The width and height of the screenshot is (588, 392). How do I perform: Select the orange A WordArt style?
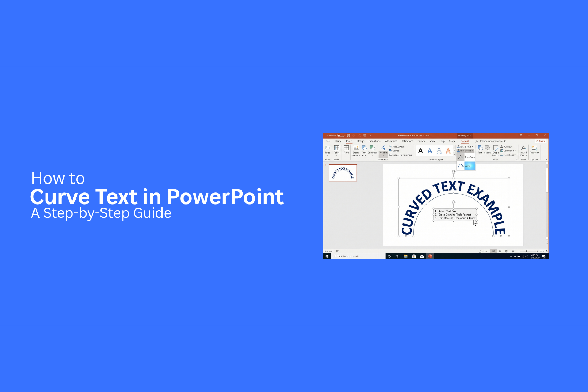point(448,151)
